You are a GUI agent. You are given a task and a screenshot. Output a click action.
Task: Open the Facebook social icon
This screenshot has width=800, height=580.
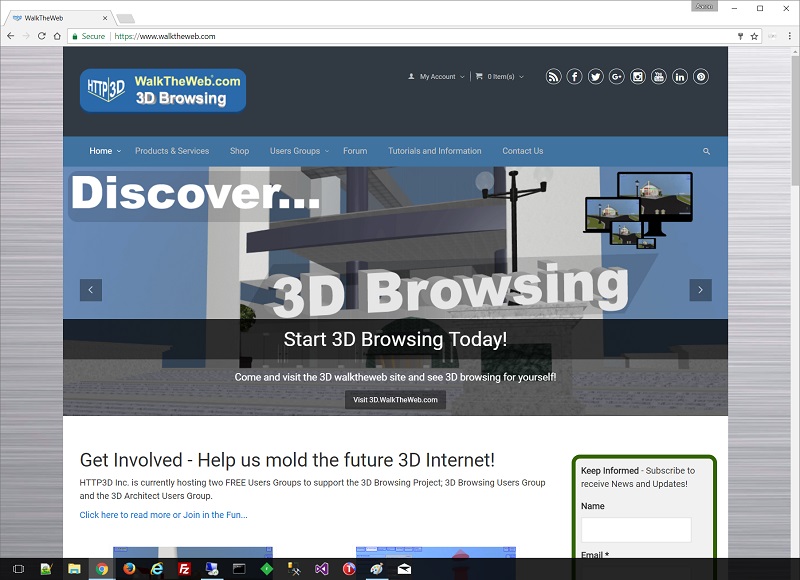574,77
